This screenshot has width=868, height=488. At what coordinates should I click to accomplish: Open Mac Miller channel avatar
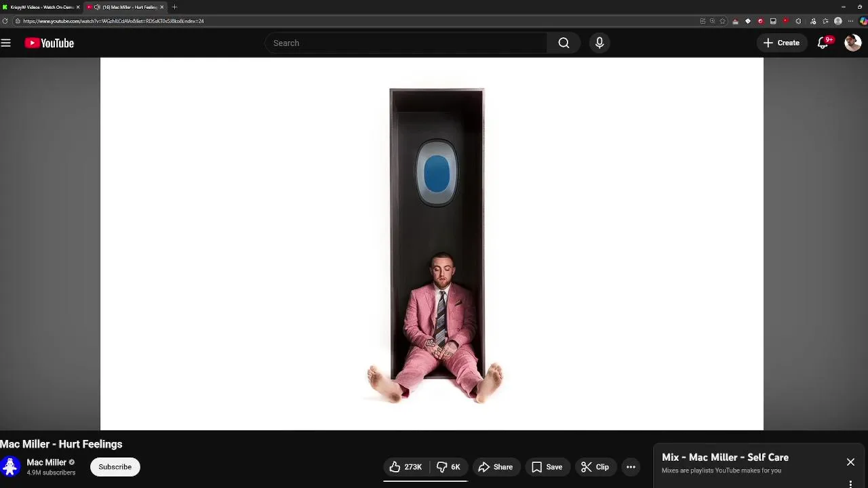click(x=9, y=466)
